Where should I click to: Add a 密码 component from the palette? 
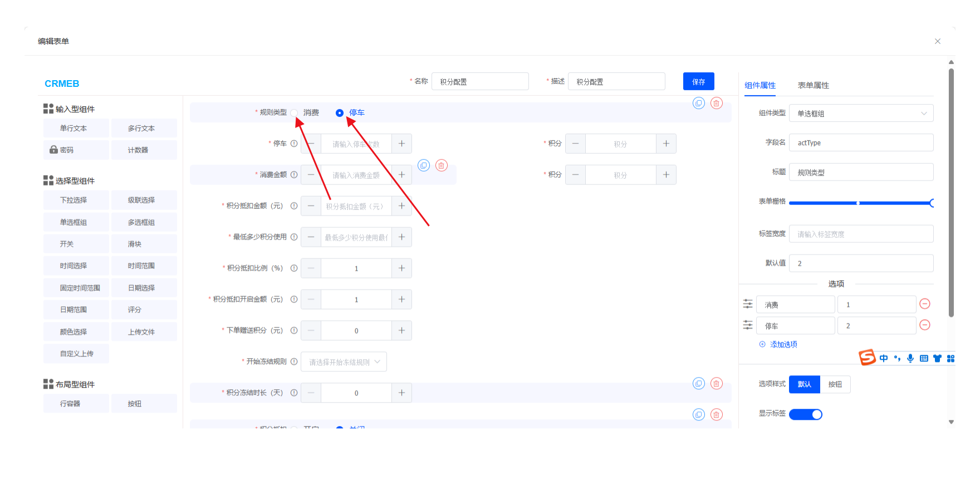76,150
